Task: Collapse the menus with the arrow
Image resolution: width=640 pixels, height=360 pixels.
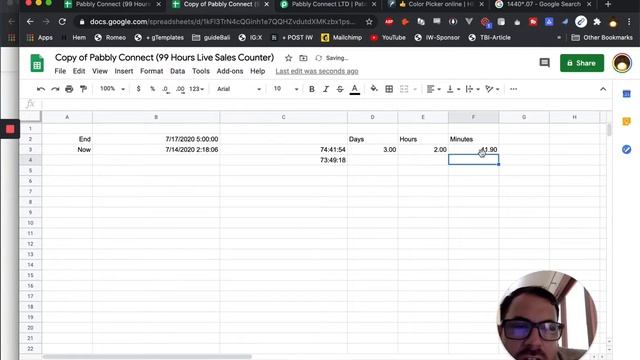Action: coord(603,89)
